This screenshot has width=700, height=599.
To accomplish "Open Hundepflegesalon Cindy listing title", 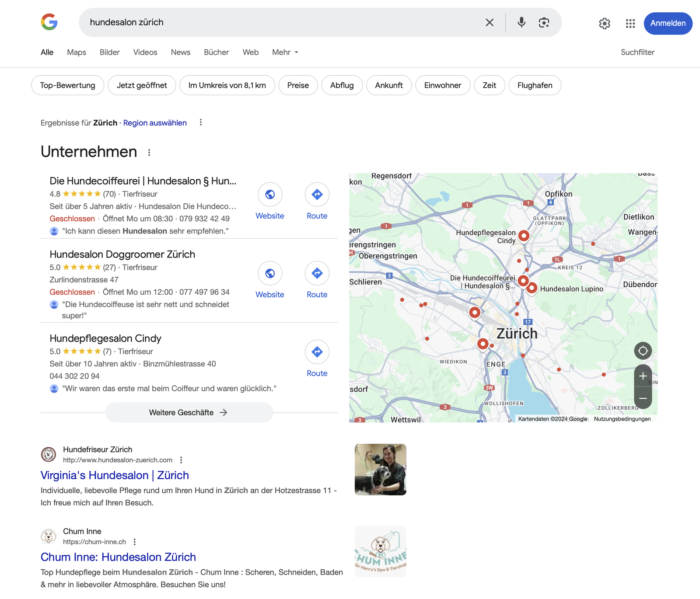I will point(105,338).
